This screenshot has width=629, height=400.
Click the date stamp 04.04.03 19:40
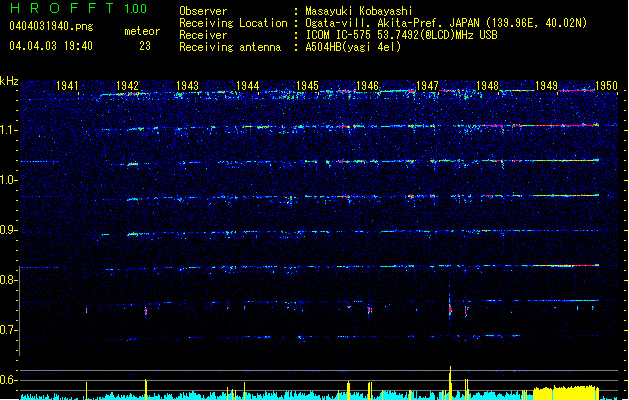tap(51, 46)
